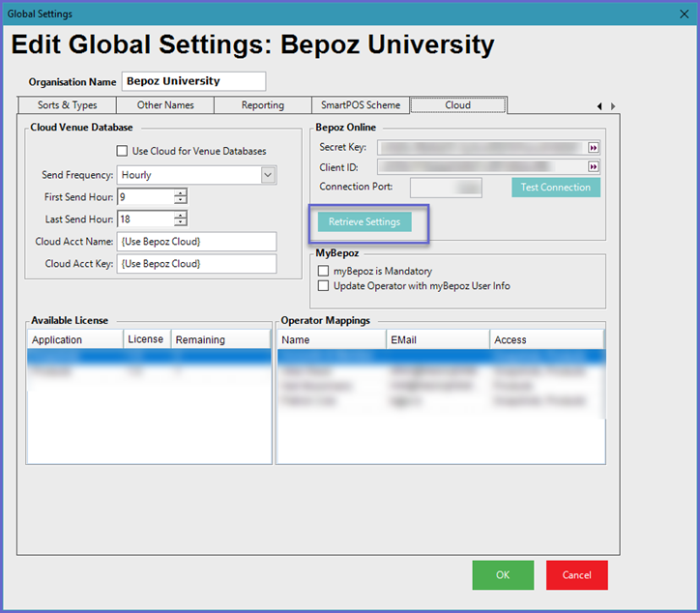Enable Use Cloud for Venue Databases
The width and height of the screenshot is (700, 613).
[x=122, y=151]
